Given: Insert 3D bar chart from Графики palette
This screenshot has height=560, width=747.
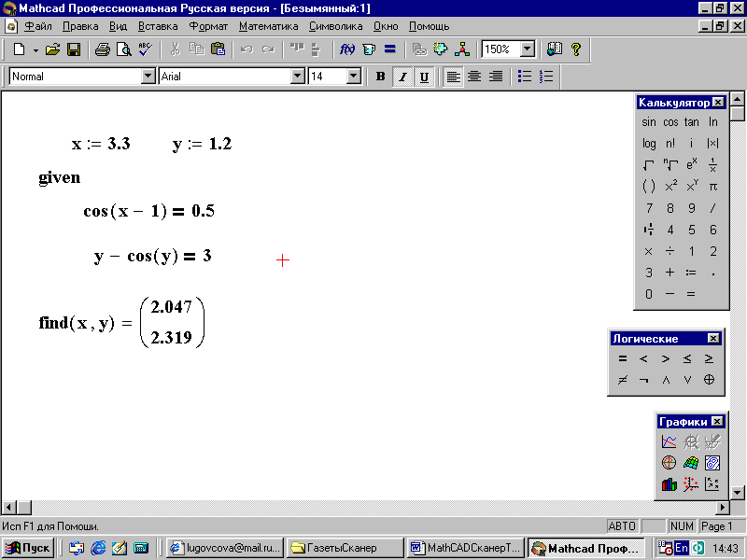Looking at the screenshot, I should [669, 483].
